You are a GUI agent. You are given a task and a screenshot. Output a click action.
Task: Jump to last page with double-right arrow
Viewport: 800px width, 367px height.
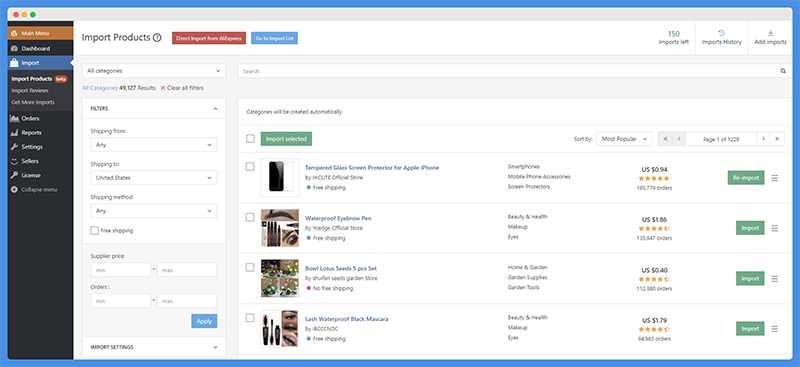pyautogui.click(x=778, y=138)
